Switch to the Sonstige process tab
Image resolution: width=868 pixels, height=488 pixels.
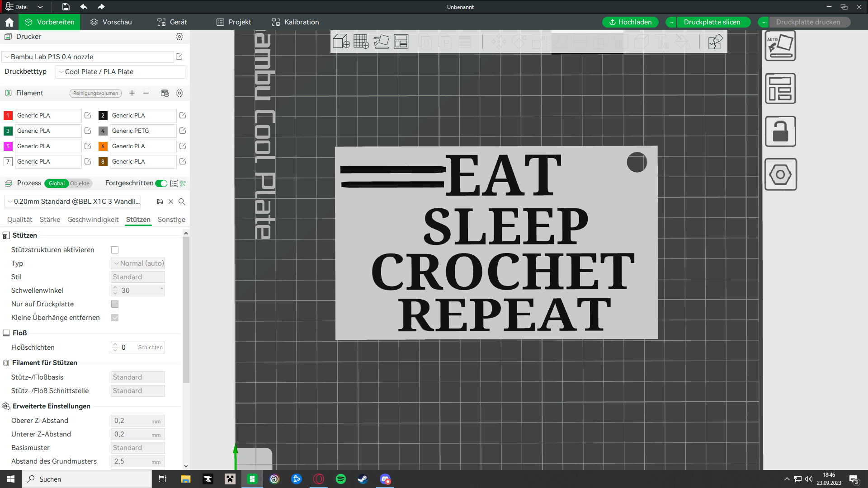point(172,219)
